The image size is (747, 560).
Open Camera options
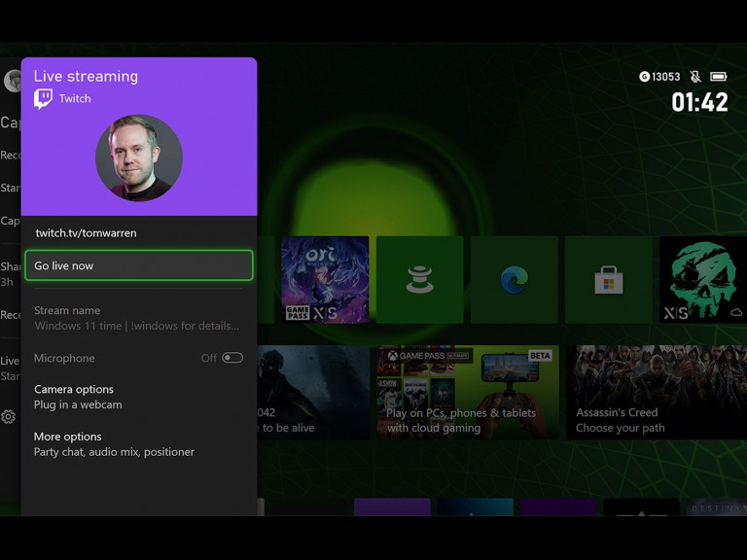139,397
